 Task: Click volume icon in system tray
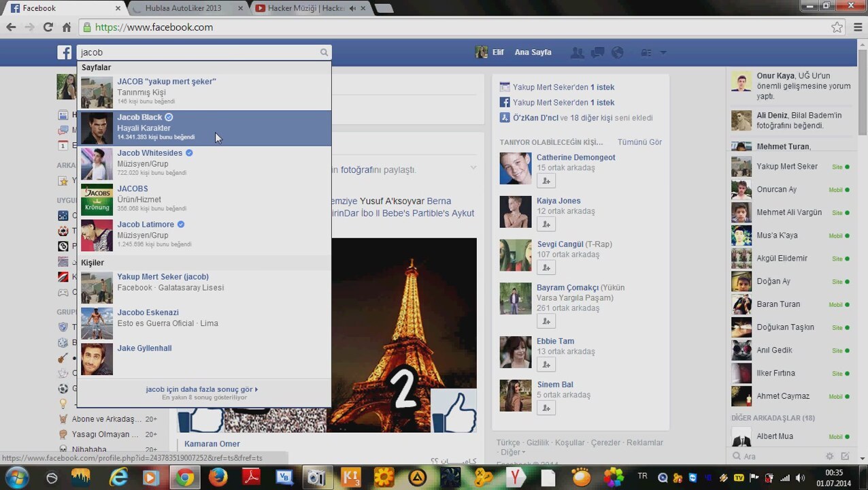point(800,478)
